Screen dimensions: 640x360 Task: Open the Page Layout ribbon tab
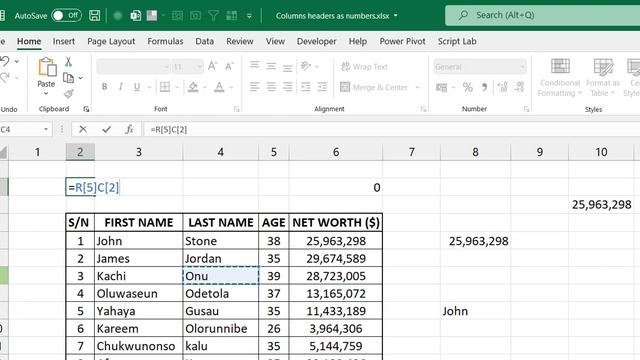coord(111,41)
